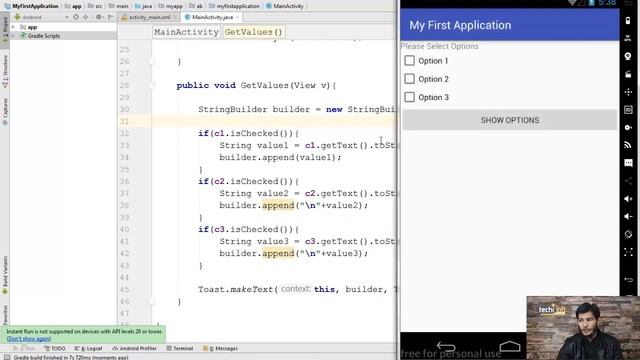
Task: Tap Android back navigation button
Action: [446, 347]
